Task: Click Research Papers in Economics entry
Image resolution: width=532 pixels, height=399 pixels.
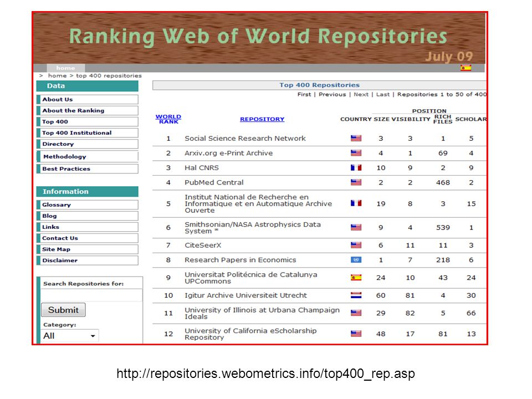Action: tap(240, 260)
